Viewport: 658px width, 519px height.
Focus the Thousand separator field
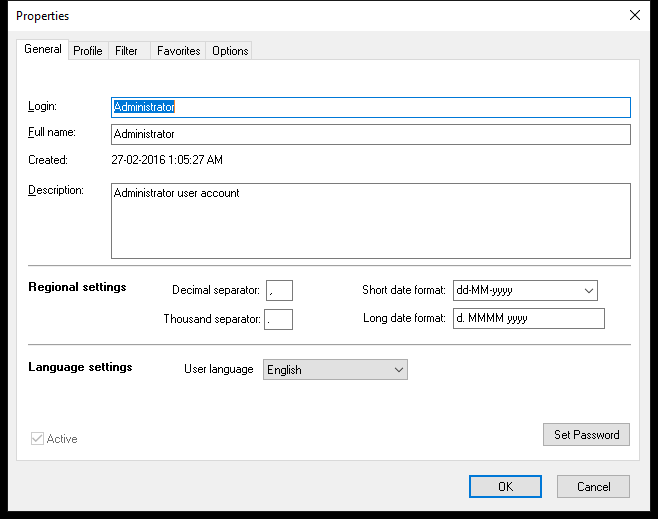click(278, 319)
